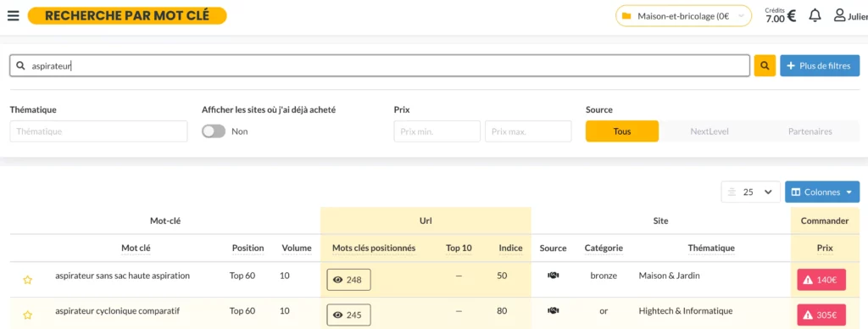
Task: Sort by Volume column
Action: (297, 248)
